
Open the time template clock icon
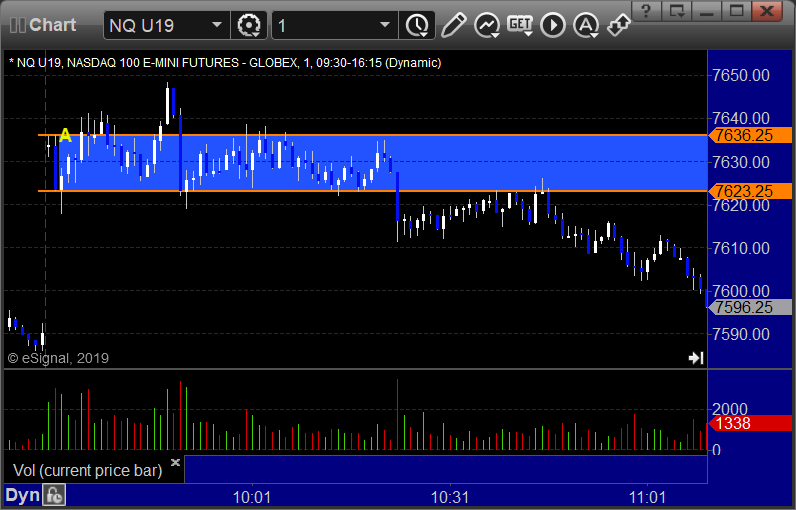(x=417, y=25)
